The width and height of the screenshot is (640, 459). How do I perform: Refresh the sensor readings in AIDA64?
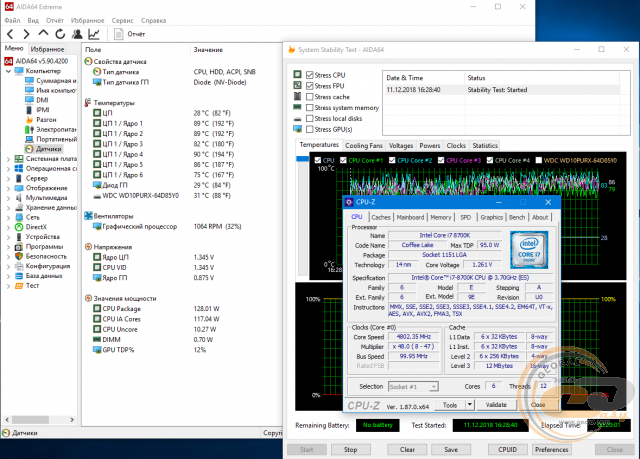[x=60, y=34]
